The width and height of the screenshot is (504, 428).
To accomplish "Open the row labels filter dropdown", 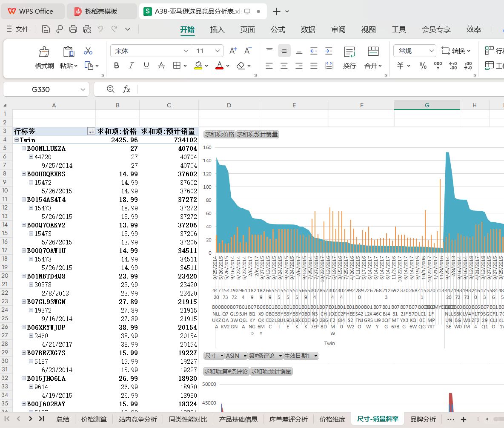I will point(91,131).
